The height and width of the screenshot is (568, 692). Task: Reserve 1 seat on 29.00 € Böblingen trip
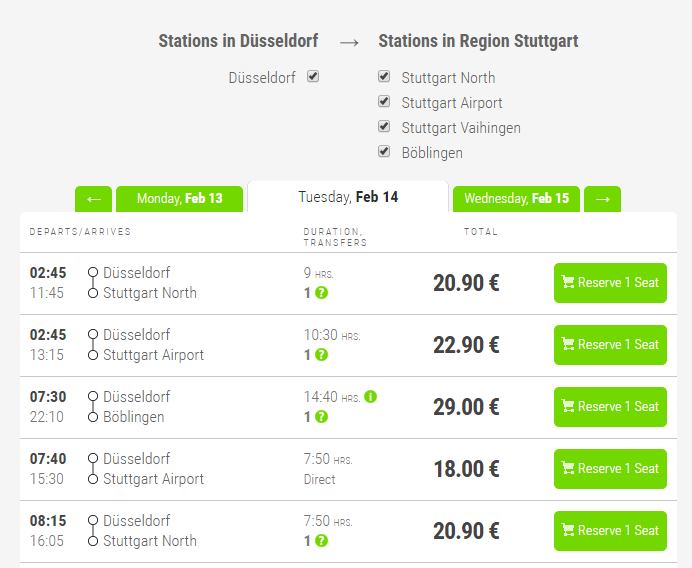pos(610,407)
